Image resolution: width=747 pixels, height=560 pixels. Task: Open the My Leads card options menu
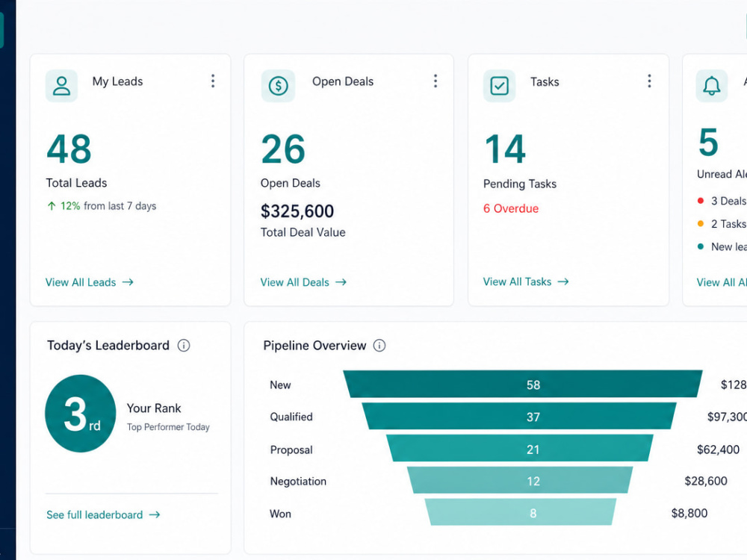click(213, 81)
